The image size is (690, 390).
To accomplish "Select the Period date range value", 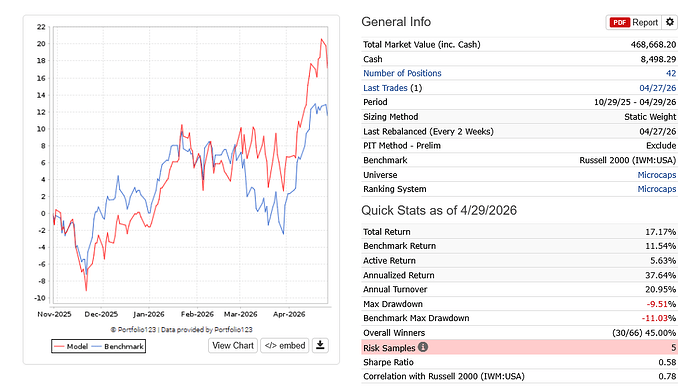I will tap(635, 102).
